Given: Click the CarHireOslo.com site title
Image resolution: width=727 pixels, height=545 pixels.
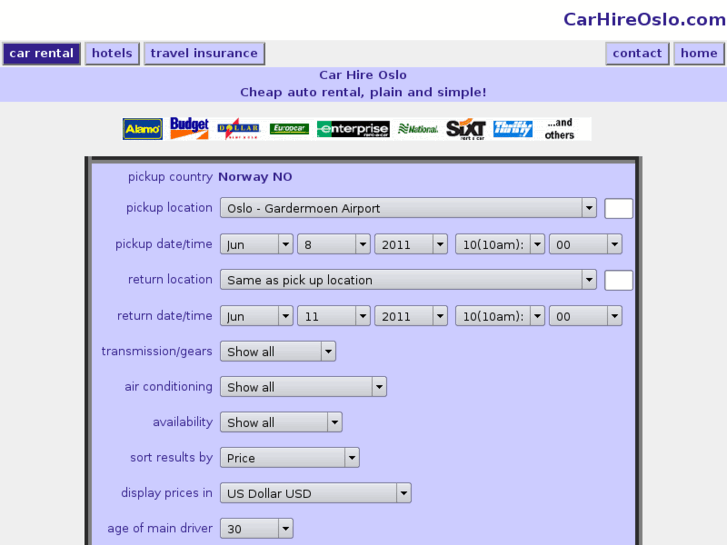Looking at the screenshot, I should [644, 19].
